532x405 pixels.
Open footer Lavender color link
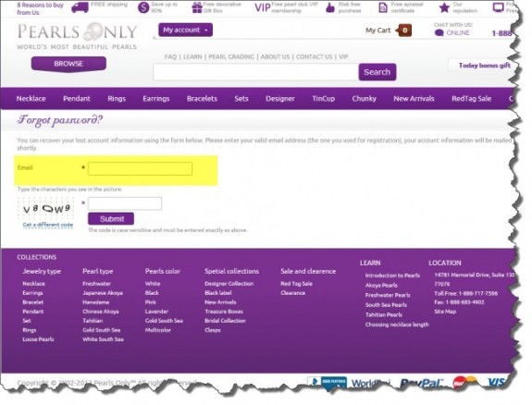pyautogui.click(x=156, y=312)
